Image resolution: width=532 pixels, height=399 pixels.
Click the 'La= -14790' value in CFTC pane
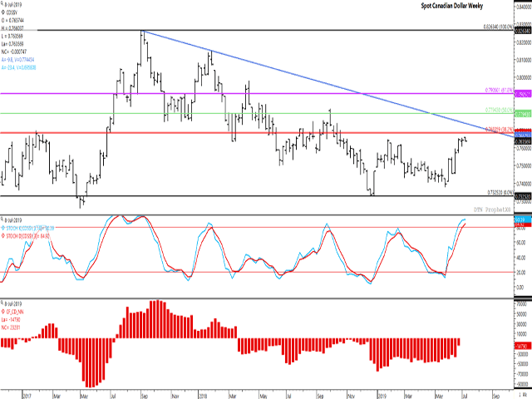point(11,319)
